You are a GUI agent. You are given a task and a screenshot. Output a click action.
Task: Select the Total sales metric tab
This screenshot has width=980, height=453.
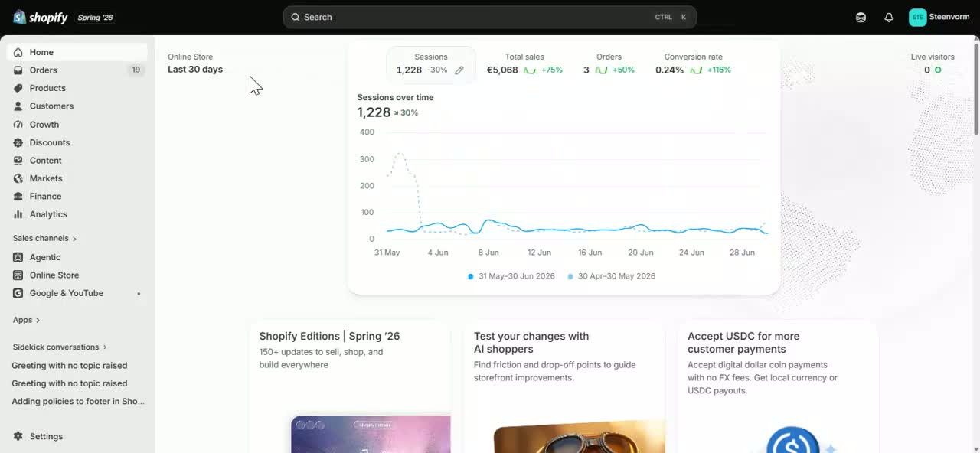click(524, 64)
